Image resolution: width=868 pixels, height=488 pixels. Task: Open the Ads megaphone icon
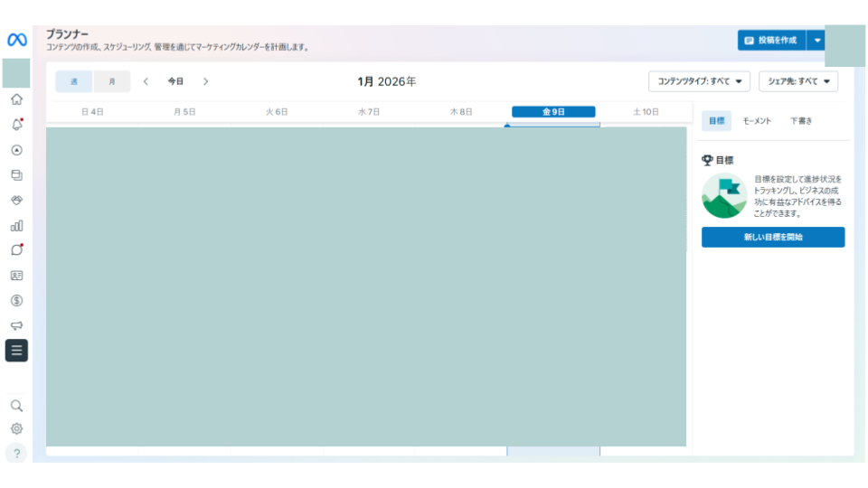16,325
